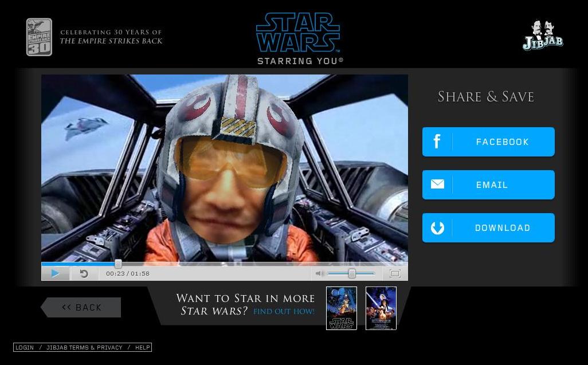Screen dimensions: 588x365
Task: Click the video progress bar handle
Action: (118, 264)
